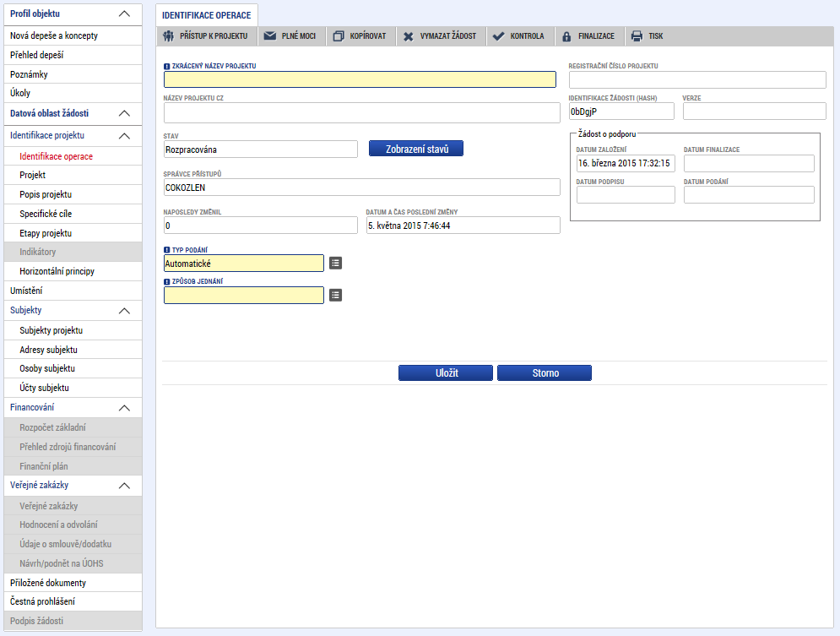Click info icon beside Způsob jednání label
This screenshot has width=840, height=636.
click(166, 282)
